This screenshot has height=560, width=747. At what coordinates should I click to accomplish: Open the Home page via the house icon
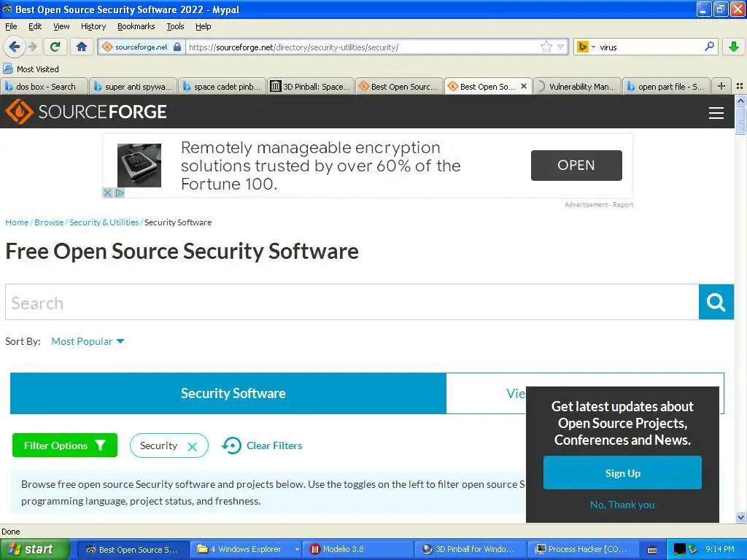[82, 47]
